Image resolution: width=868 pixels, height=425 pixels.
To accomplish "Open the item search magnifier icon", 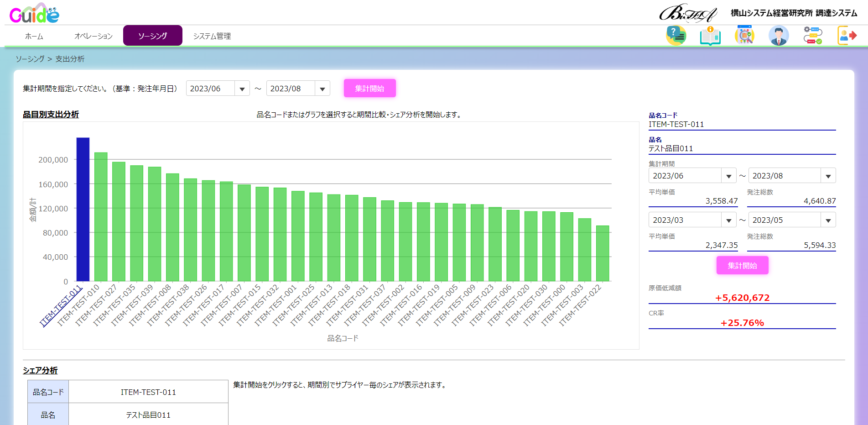I will pyautogui.click(x=744, y=35).
